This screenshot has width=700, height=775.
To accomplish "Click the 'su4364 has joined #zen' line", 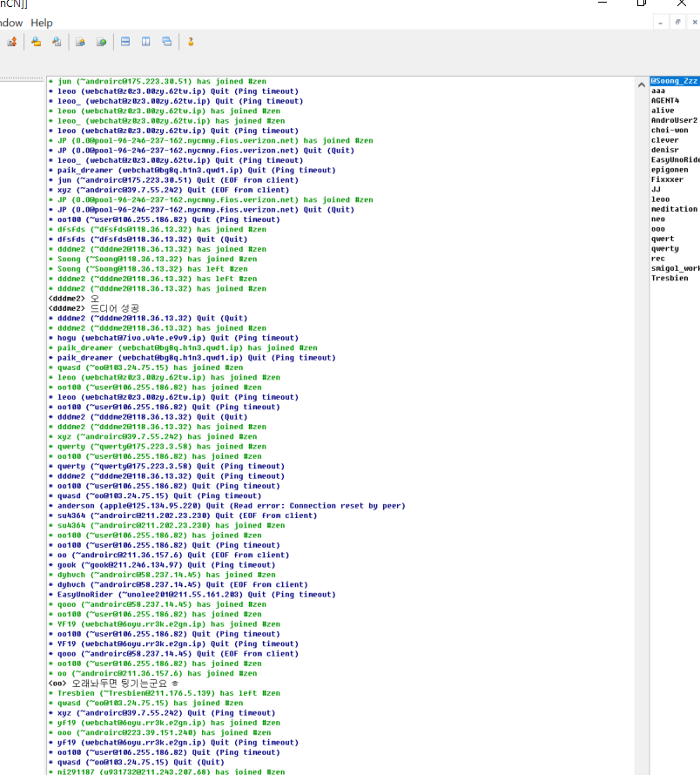I will (166, 525).
